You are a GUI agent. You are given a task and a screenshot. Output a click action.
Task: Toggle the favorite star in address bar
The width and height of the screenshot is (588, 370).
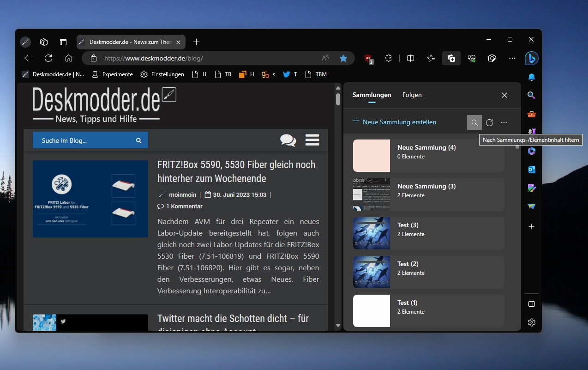(343, 58)
